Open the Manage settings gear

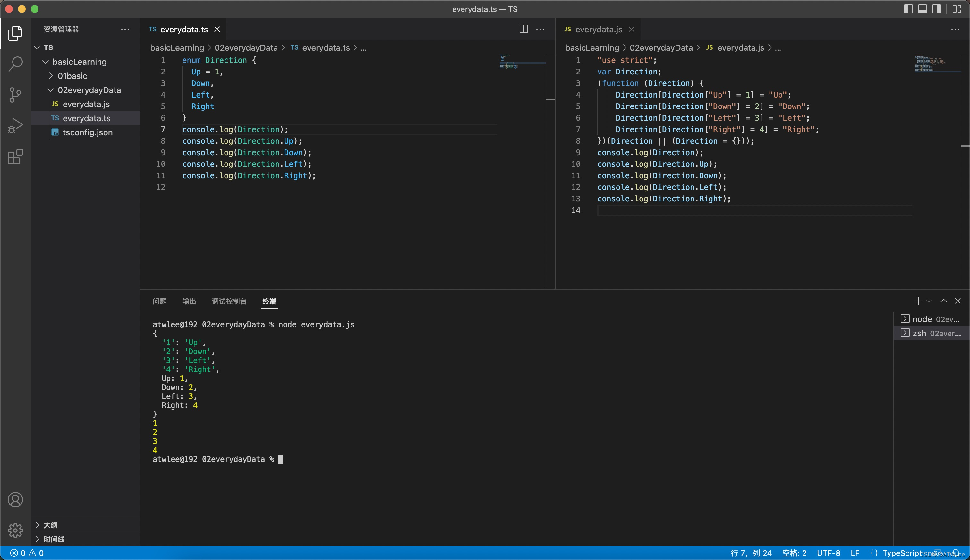point(15,530)
